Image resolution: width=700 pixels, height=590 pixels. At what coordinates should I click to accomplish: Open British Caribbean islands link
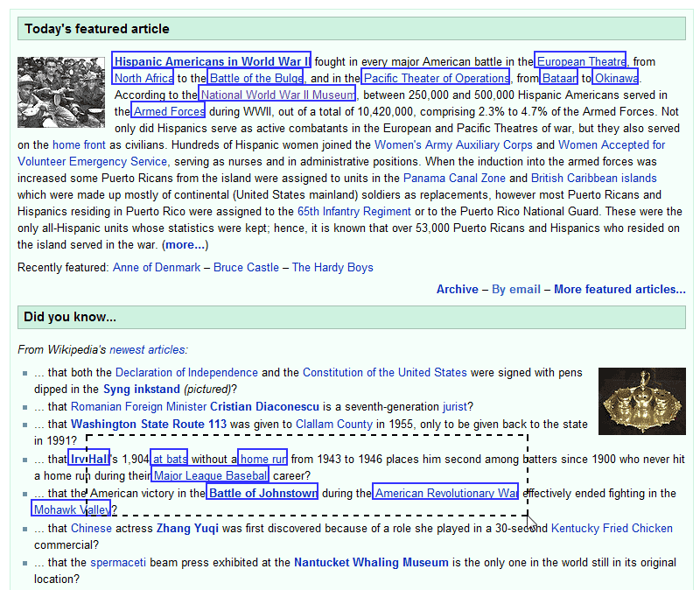tap(594, 178)
